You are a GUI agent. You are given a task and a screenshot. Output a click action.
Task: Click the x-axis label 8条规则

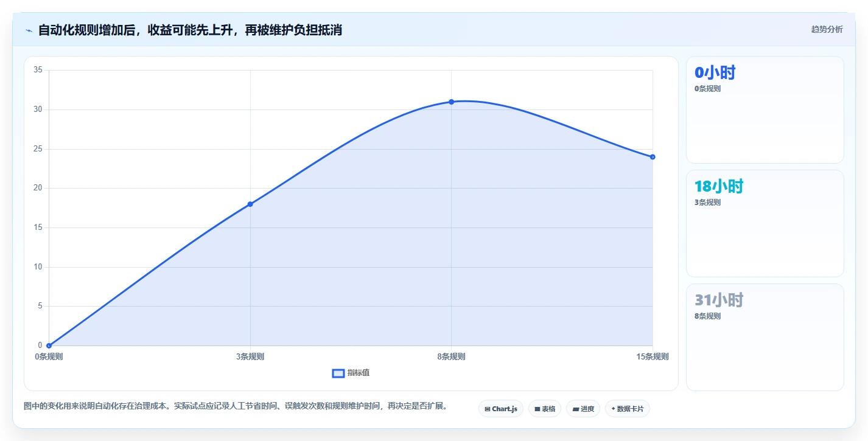[x=451, y=357]
